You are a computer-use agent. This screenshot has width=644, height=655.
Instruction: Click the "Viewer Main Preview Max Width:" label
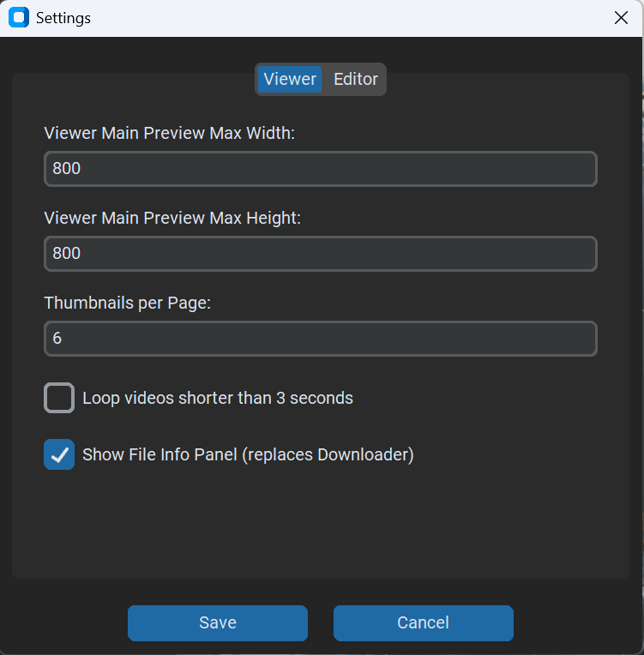[169, 134]
